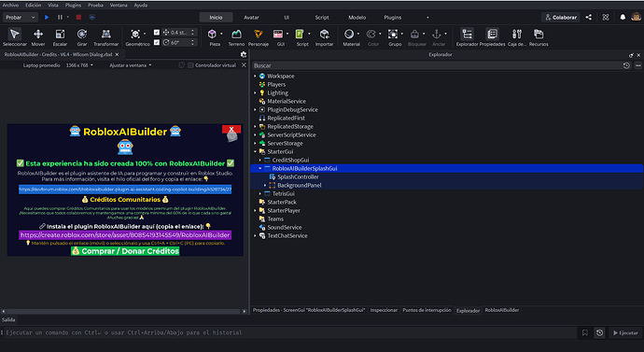Open the Terreno editor

[236, 37]
